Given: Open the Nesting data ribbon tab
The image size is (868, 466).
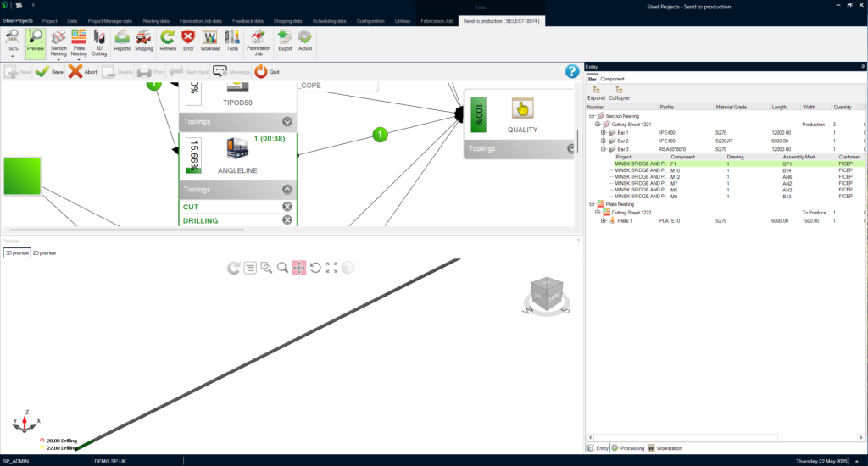Looking at the screenshot, I should [155, 20].
